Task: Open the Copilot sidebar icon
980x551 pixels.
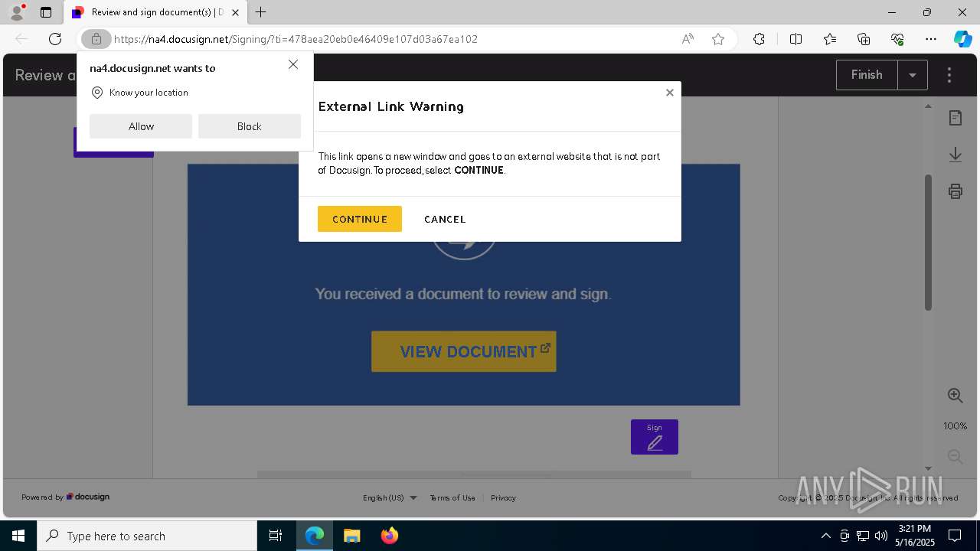Action: (x=963, y=39)
